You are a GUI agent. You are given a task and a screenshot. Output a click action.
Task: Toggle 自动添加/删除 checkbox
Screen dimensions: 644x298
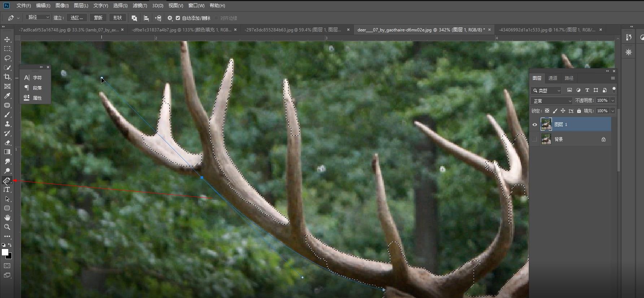[x=178, y=18]
